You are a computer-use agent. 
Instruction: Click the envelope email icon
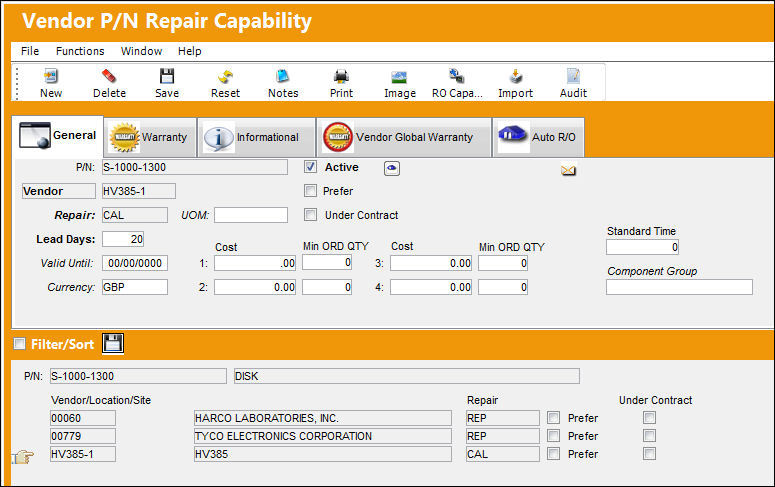pos(568,171)
